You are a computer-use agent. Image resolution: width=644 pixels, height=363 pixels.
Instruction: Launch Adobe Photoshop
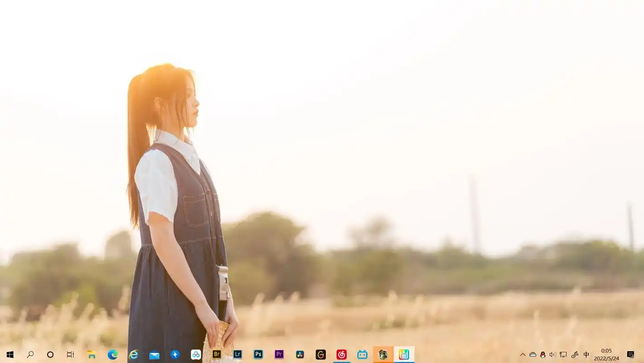(258, 354)
